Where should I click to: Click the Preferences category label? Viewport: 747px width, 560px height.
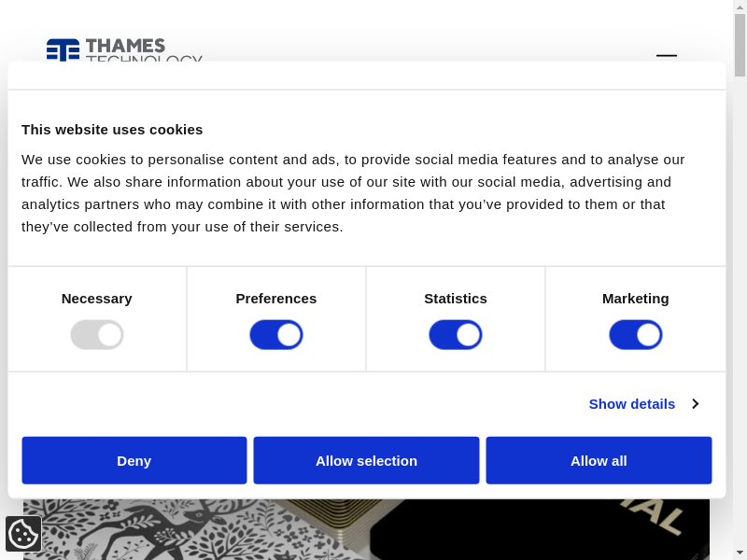(x=276, y=299)
